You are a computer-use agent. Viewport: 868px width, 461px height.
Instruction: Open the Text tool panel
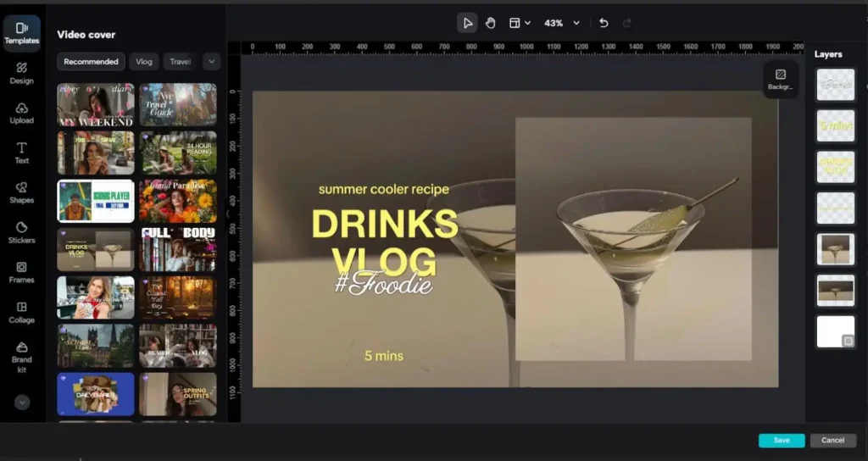(x=21, y=153)
